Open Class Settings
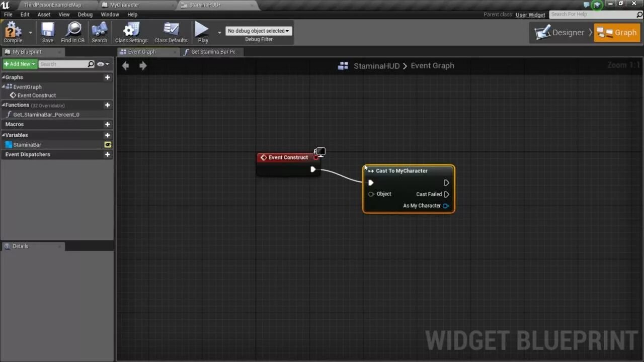The image size is (644, 362). tap(131, 32)
